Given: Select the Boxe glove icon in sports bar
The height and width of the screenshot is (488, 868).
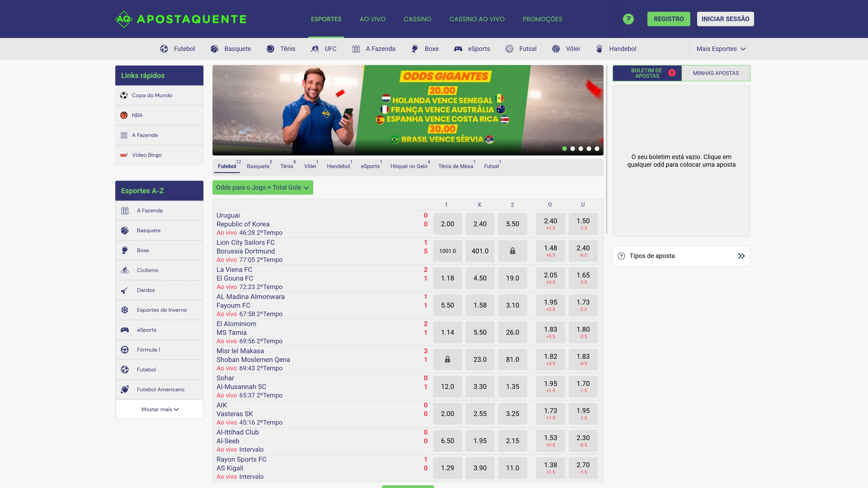Looking at the screenshot, I should [x=415, y=49].
